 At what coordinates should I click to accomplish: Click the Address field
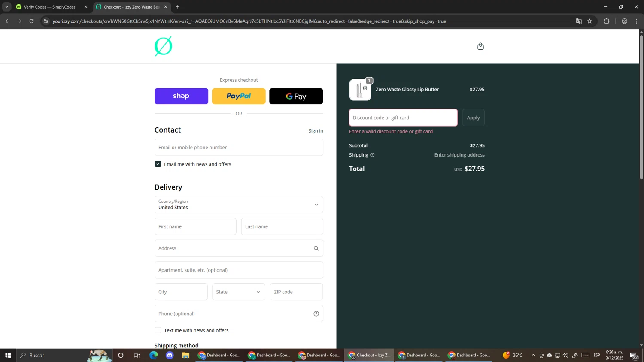tap(239, 248)
